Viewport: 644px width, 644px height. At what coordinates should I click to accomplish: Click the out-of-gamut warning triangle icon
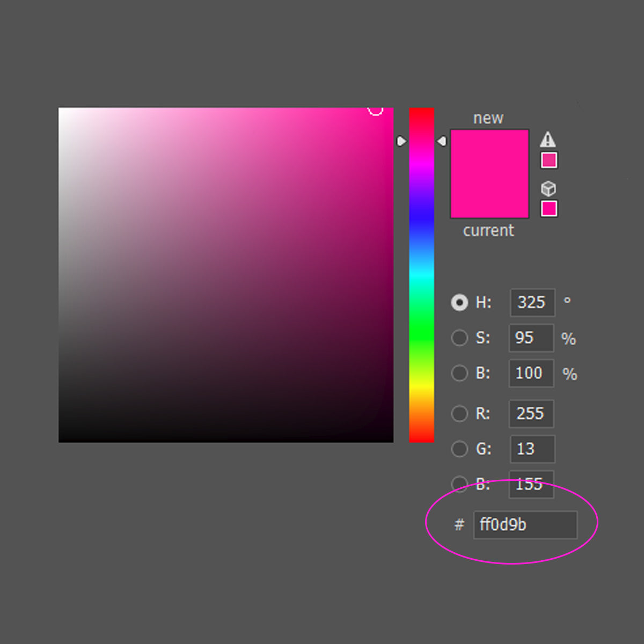tap(547, 140)
